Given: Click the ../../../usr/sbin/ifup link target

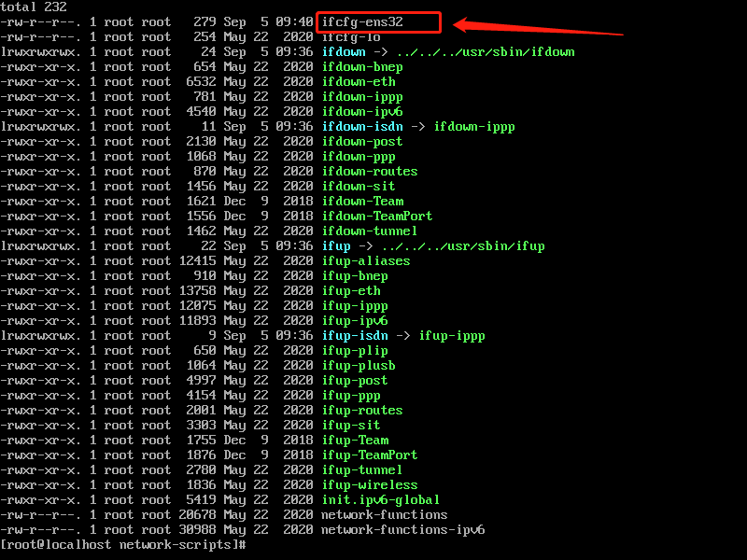Looking at the screenshot, I should click(x=463, y=246).
